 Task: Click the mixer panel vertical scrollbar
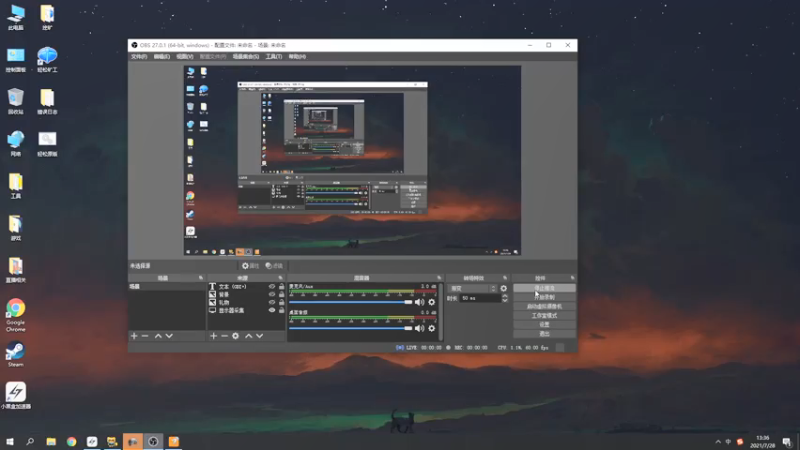point(441,311)
